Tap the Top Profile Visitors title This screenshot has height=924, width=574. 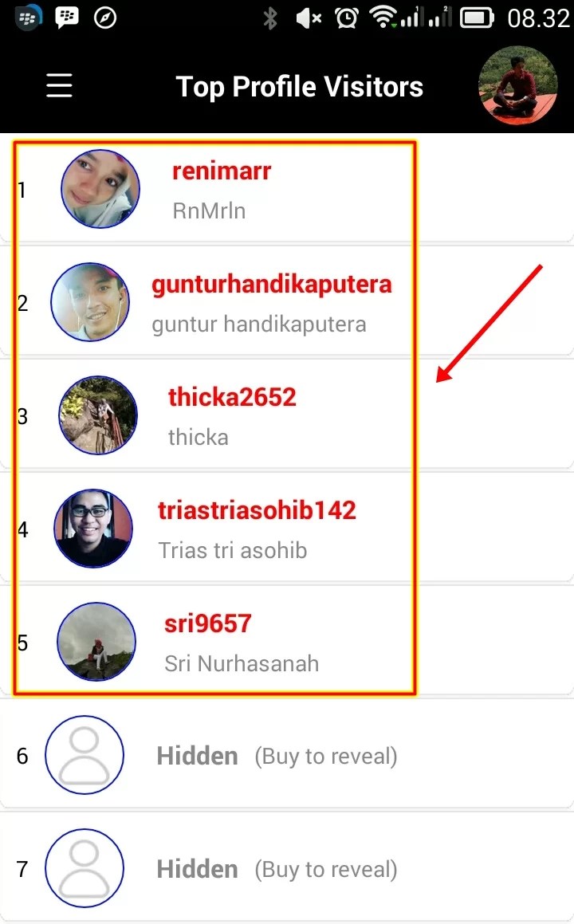coord(300,87)
